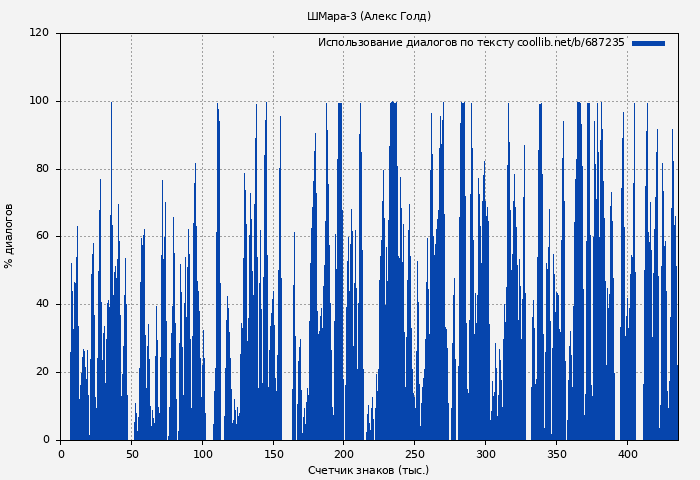Select the 60 tick on the vertical axis
The height and width of the screenshot is (480, 700).
click(x=42, y=236)
